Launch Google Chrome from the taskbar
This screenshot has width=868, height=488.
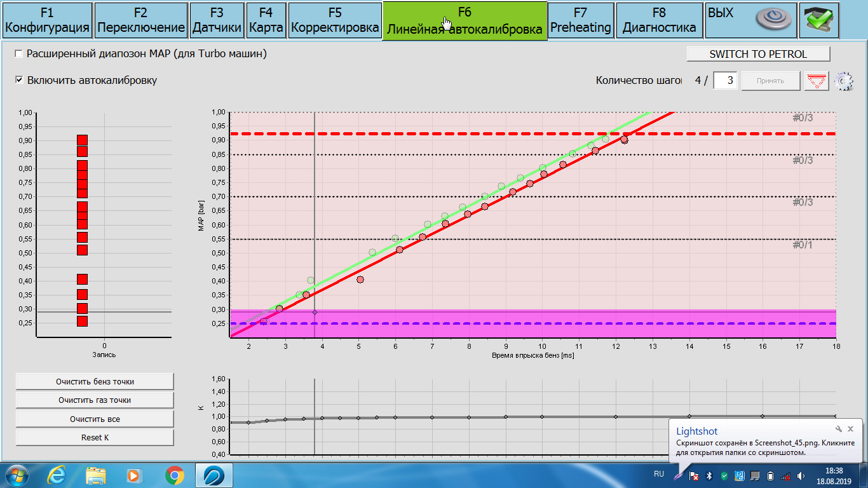(x=174, y=475)
